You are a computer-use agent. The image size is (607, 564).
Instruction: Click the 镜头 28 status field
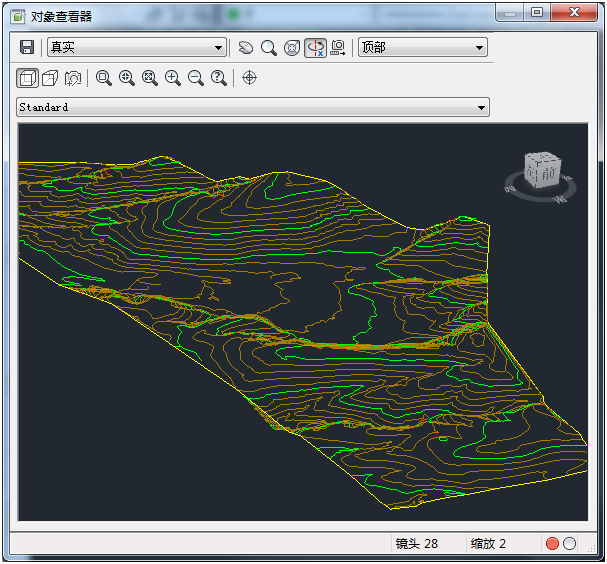pos(417,544)
